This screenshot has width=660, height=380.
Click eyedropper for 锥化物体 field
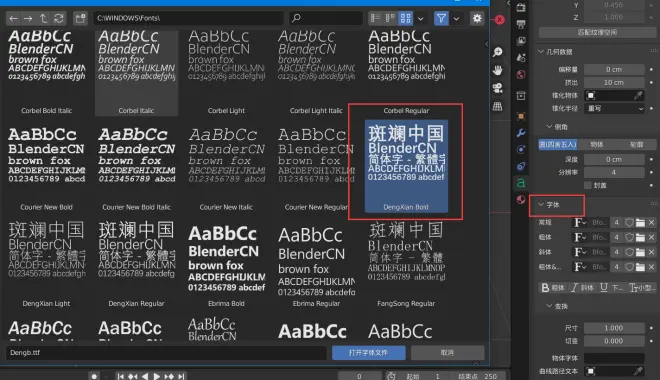pyautogui.click(x=639, y=96)
